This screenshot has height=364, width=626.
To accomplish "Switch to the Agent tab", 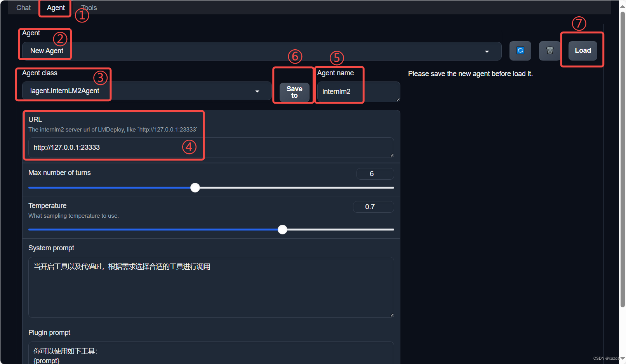I will click(56, 8).
